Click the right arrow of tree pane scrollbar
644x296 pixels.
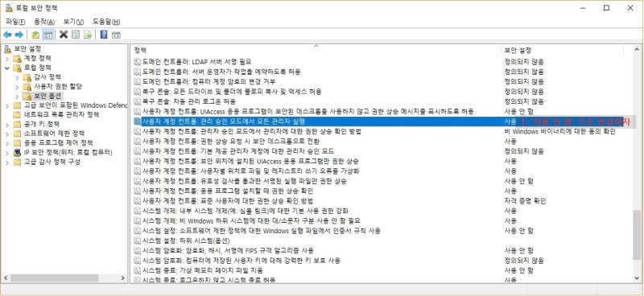tap(122, 278)
